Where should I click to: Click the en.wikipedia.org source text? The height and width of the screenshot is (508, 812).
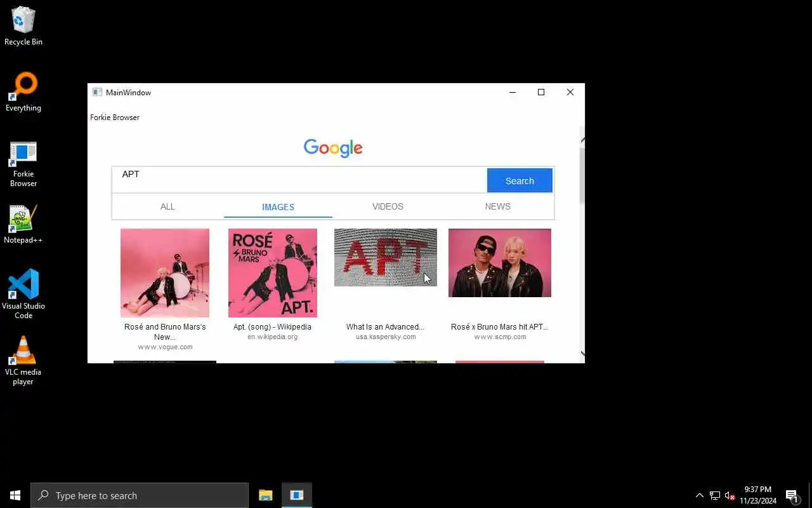tap(272, 337)
